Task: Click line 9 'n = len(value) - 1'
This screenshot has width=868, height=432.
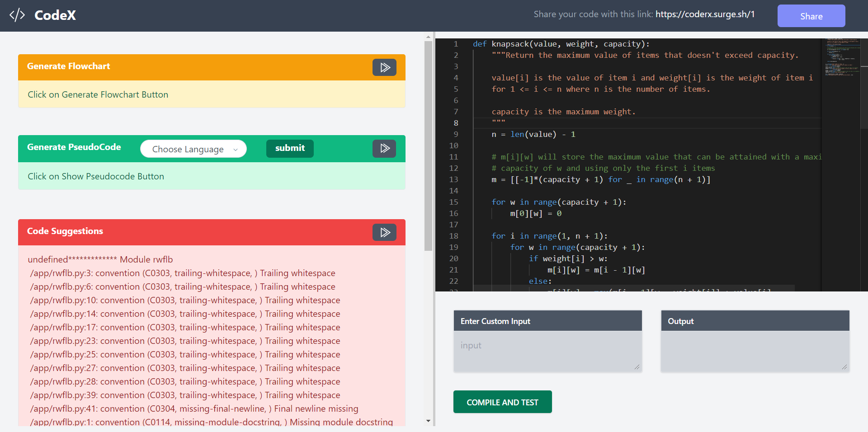Action: (x=533, y=134)
